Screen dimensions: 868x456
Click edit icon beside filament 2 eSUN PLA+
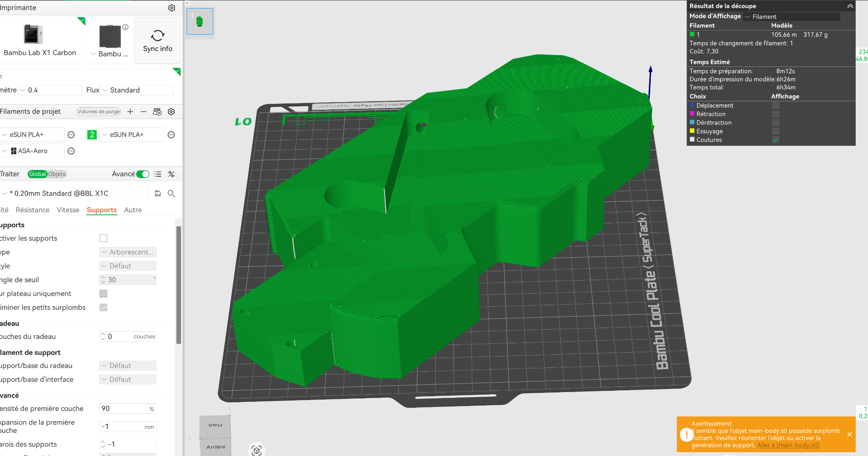(x=171, y=135)
